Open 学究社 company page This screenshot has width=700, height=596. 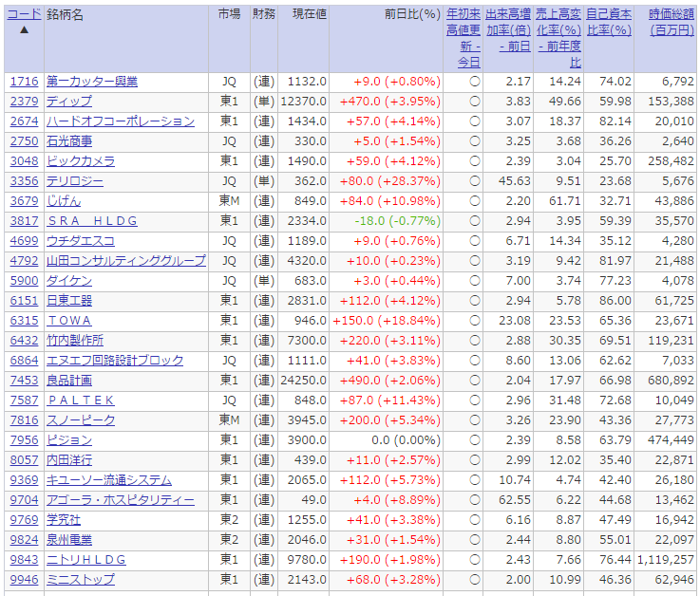tap(64, 520)
